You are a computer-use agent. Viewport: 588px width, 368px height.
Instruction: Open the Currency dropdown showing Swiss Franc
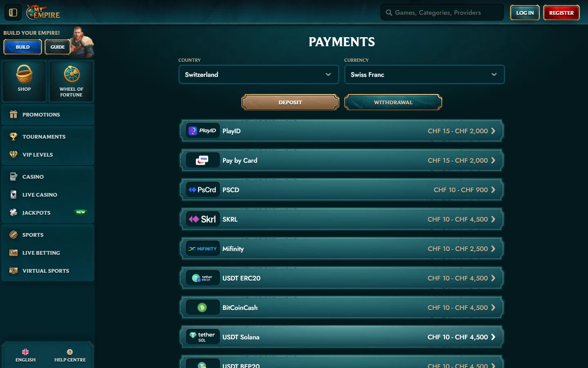pos(425,74)
